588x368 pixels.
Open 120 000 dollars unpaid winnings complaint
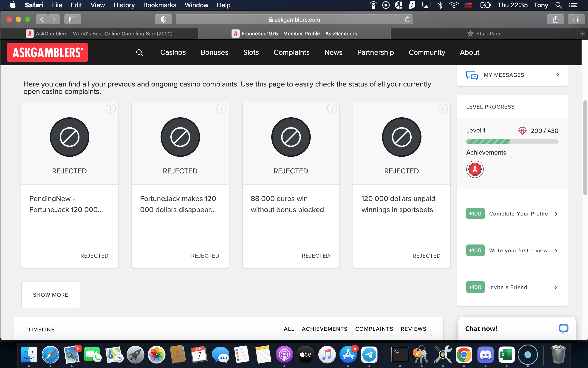point(398,204)
